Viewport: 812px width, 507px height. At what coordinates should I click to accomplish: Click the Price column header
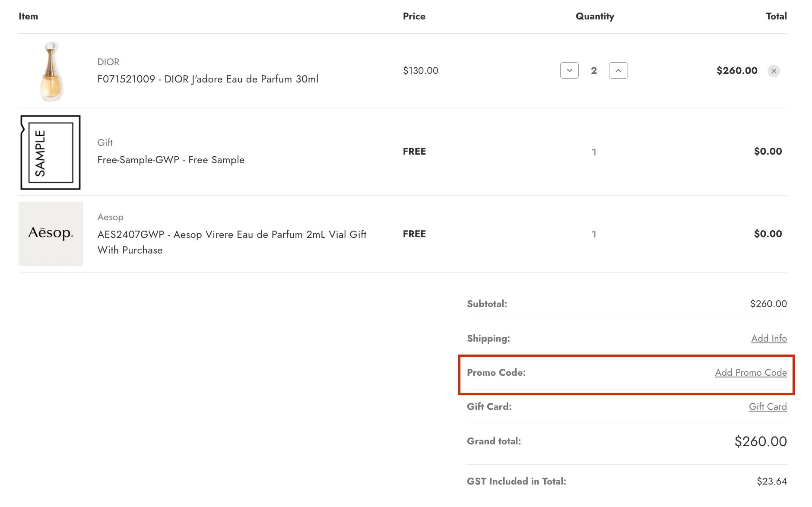click(414, 16)
